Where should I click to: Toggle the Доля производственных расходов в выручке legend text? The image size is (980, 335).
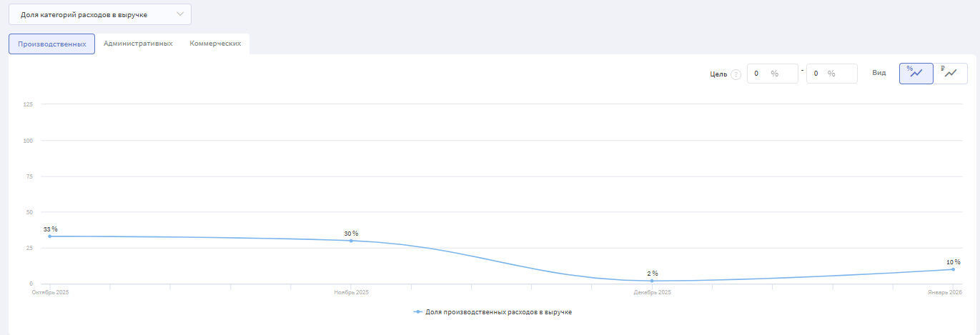(x=498, y=312)
